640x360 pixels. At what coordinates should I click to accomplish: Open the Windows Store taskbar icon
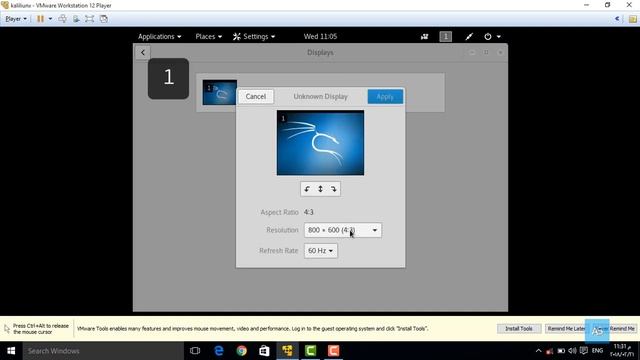pos(264,351)
